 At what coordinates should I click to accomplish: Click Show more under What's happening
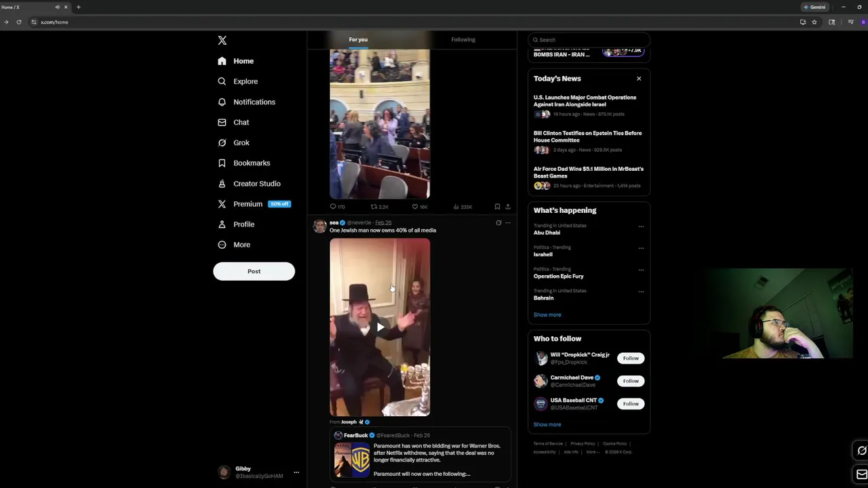pos(547,314)
